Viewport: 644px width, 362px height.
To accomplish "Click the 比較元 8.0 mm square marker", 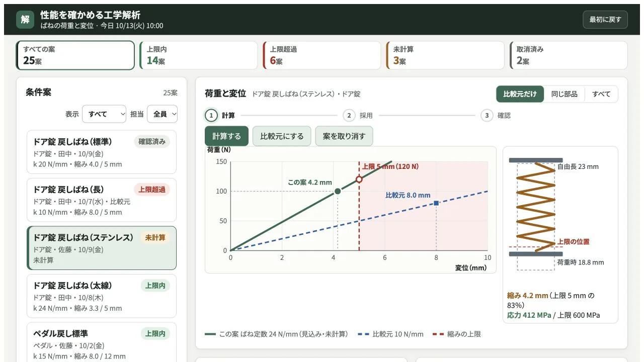I will tap(436, 203).
